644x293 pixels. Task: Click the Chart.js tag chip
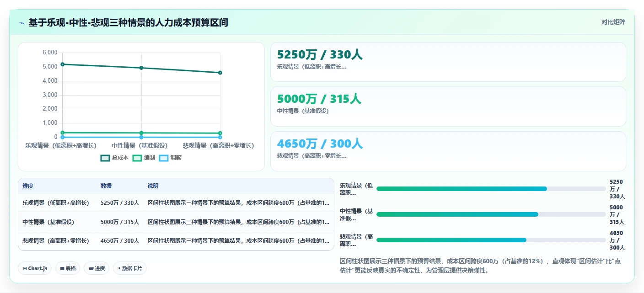coord(35,268)
